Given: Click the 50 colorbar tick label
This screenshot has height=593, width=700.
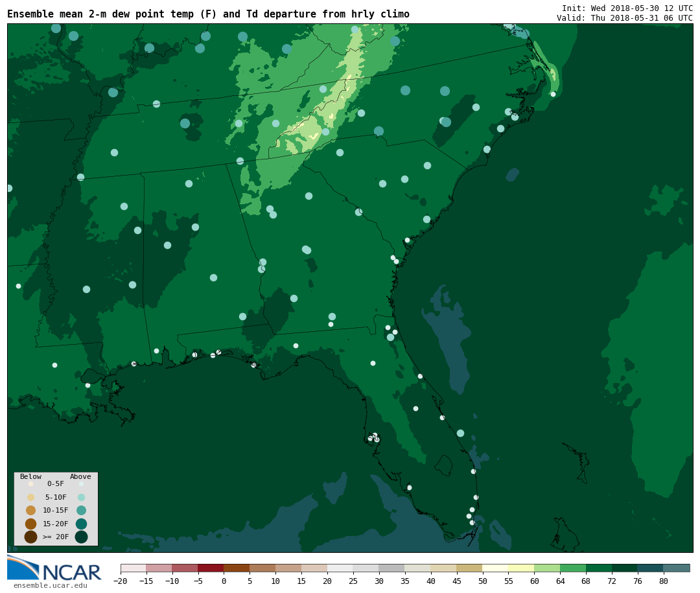Looking at the screenshot, I should (483, 581).
